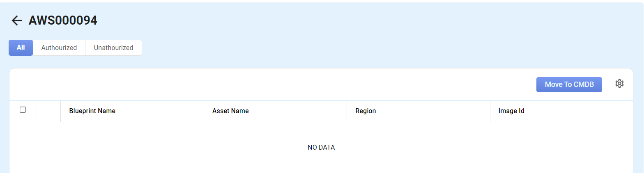Click divider between Blueprint Name and Asset Name
The width and height of the screenshot is (644, 173).
(x=204, y=111)
